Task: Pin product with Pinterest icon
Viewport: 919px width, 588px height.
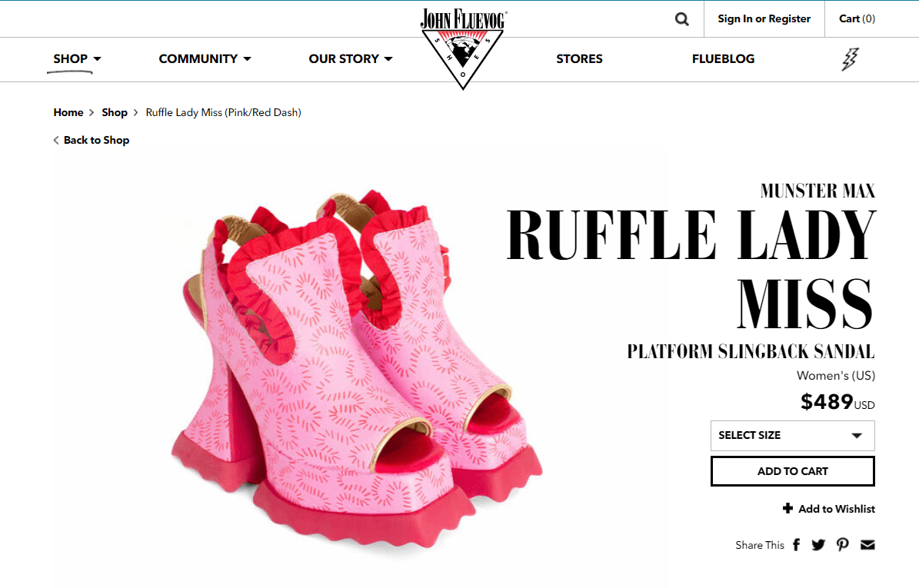Action: click(843, 545)
